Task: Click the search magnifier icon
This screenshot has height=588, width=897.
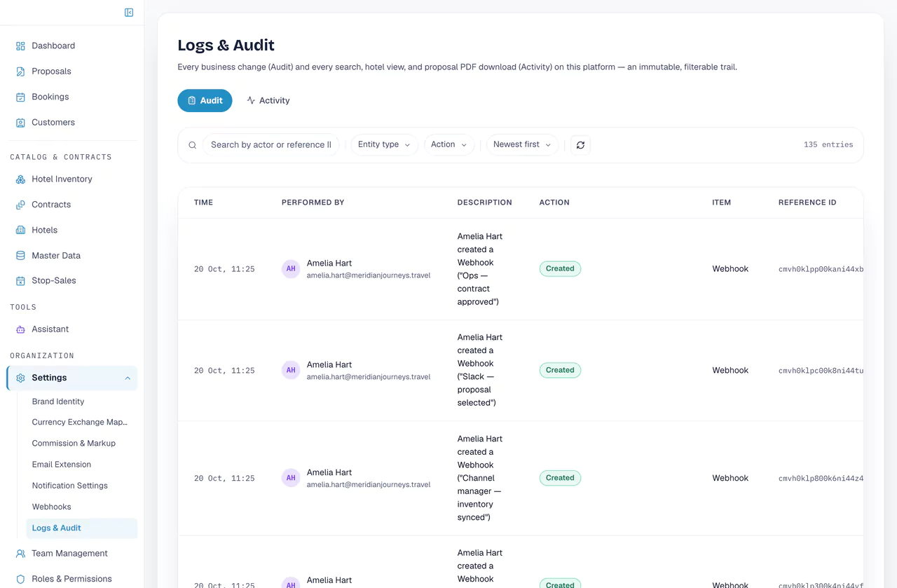Action: click(x=192, y=145)
